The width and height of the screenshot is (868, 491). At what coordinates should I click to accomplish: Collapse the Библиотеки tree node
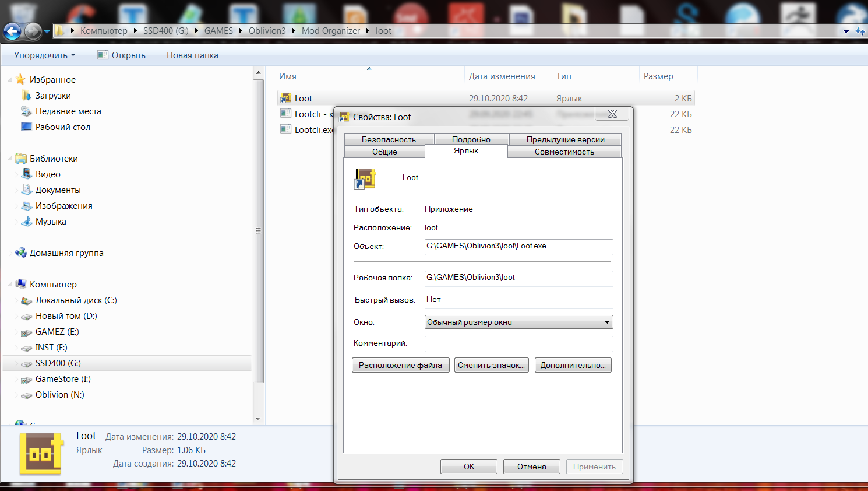click(10, 159)
